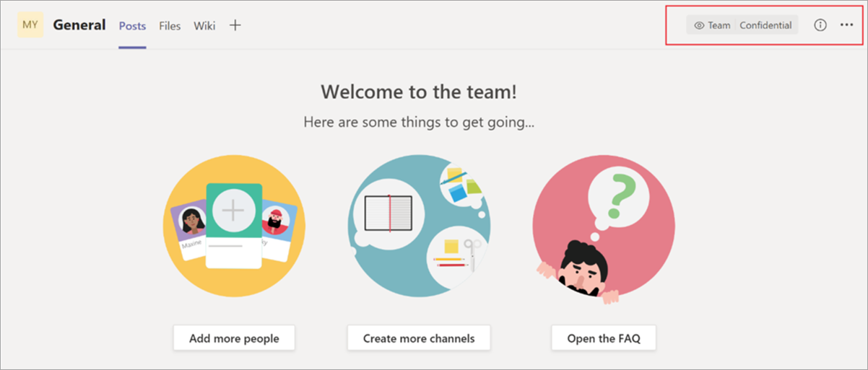The width and height of the screenshot is (868, 370).
Task: Click the eye icon beside Team
Action: [x=699, y=25]
